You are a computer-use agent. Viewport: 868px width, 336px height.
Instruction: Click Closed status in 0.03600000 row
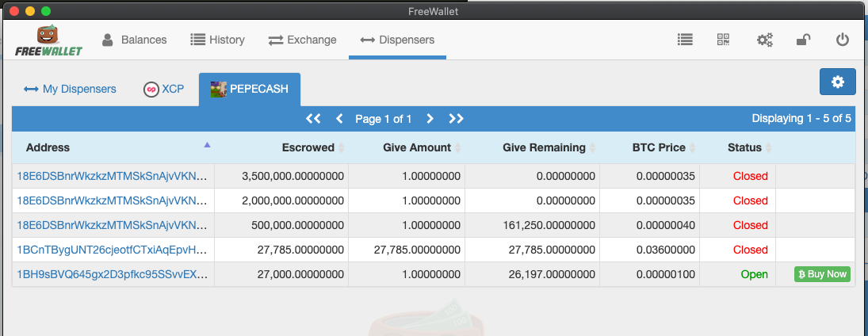click(751, 250)
